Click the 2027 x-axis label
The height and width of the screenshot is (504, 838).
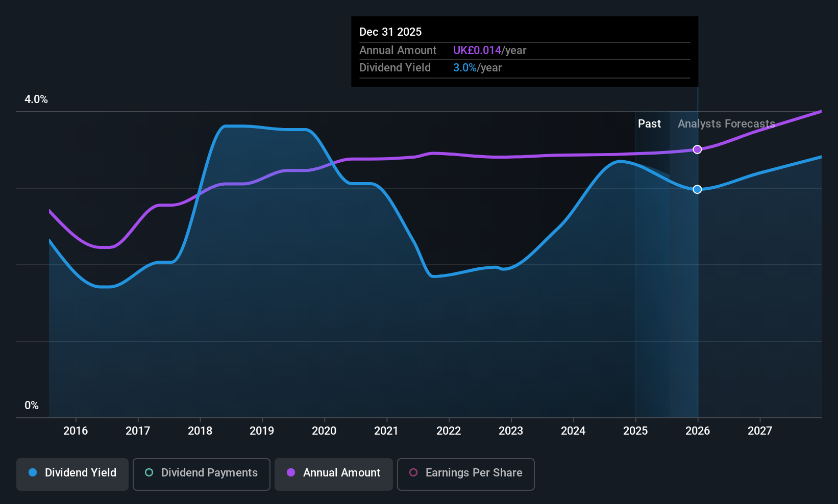coord(760,431)
